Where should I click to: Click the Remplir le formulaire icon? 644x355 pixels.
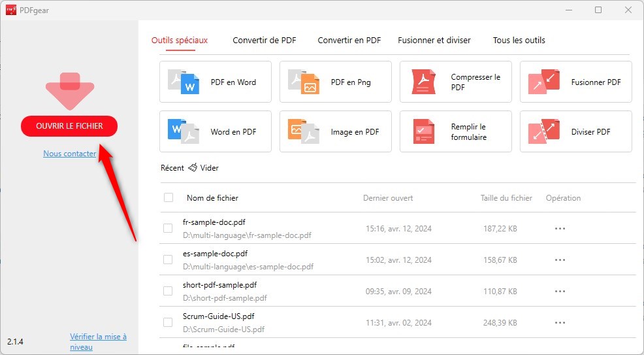click(x=423, y=131)
